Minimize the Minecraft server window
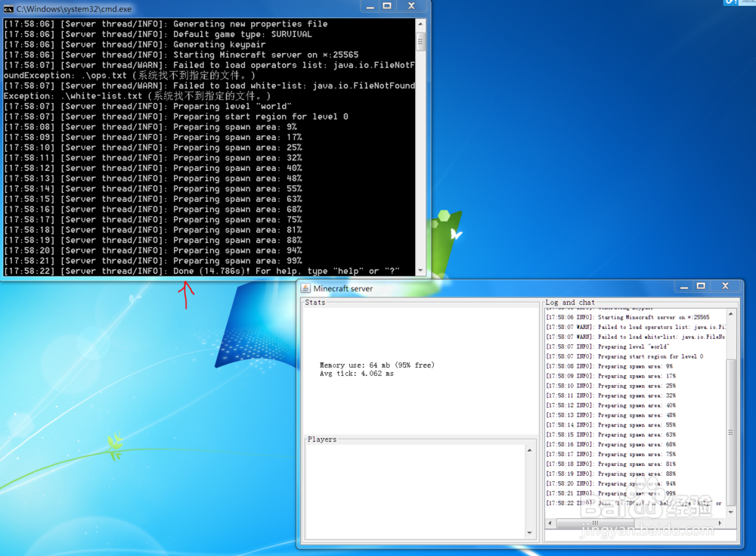 tap(684, 286)
